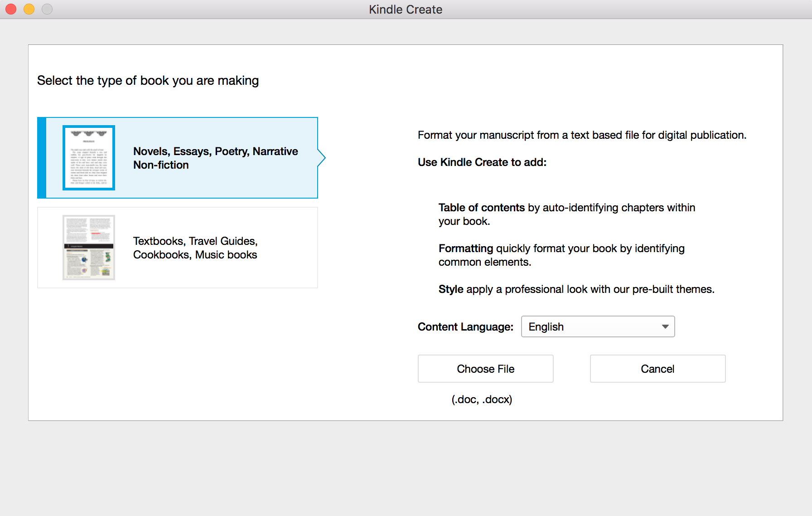Screen dimensions: 812x516
Task: Click the (.doc, .docx) format label
Action: pyautogui.click(x=482, y=399)
